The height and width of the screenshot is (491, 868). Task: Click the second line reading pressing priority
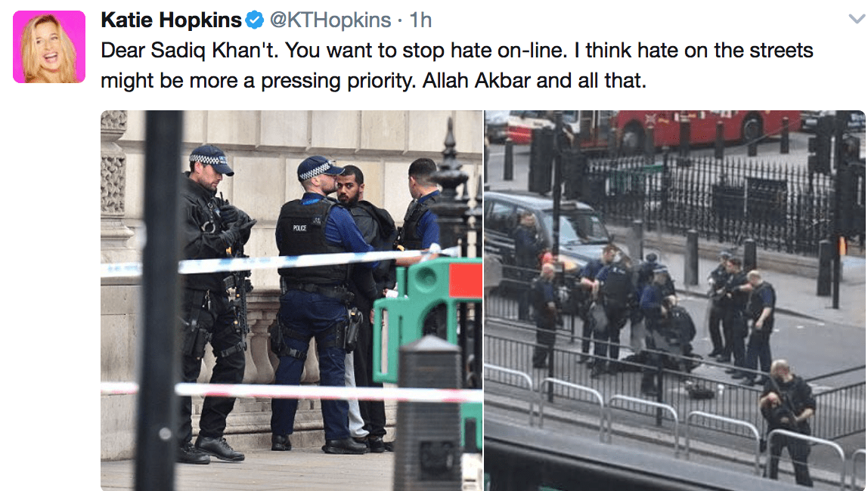pyautogui.click(x=374, y=81)
